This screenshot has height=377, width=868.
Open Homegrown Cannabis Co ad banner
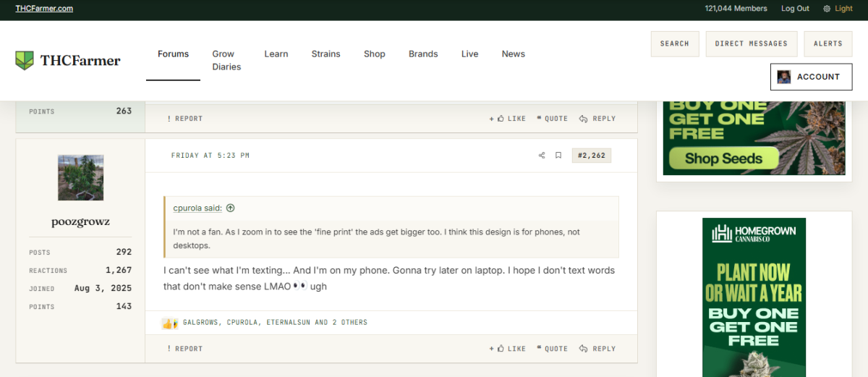[x=754, y=297]
